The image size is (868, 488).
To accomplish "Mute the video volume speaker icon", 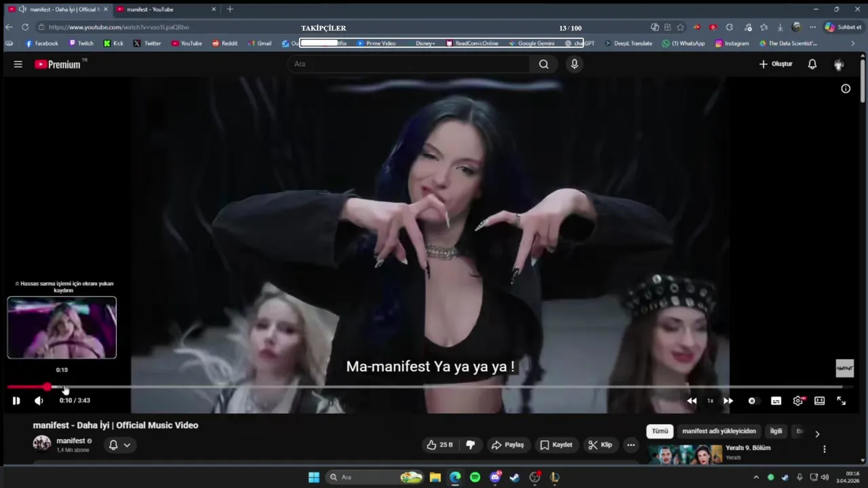I will point(39,401).
